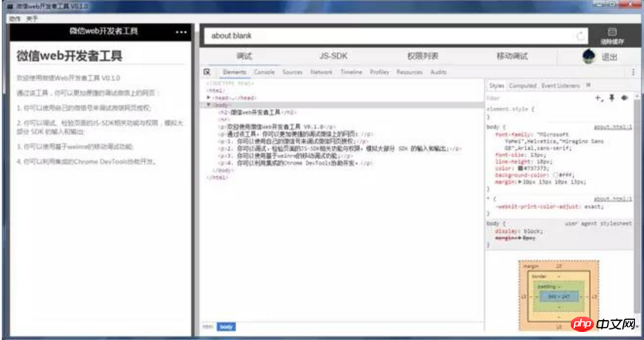644x340 pixels.
Task: Clear cache with the 清除缓存 icon
Action: (612, 36)
